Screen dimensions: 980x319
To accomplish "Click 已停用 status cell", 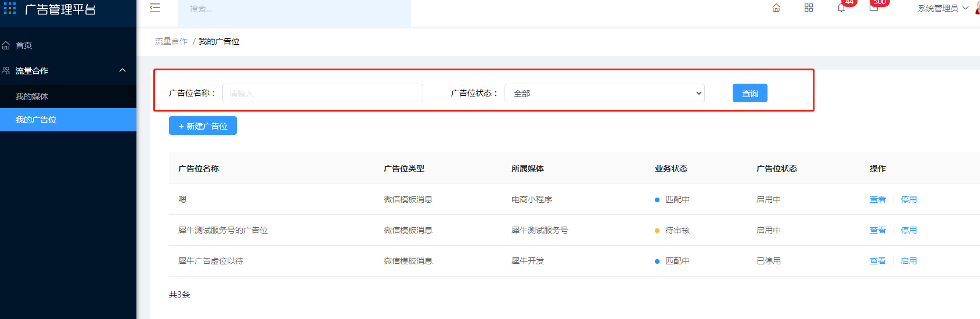I will coord(769,261).
